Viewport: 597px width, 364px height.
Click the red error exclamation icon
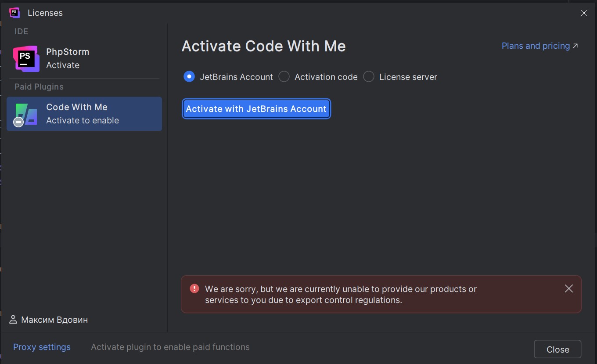194,288
